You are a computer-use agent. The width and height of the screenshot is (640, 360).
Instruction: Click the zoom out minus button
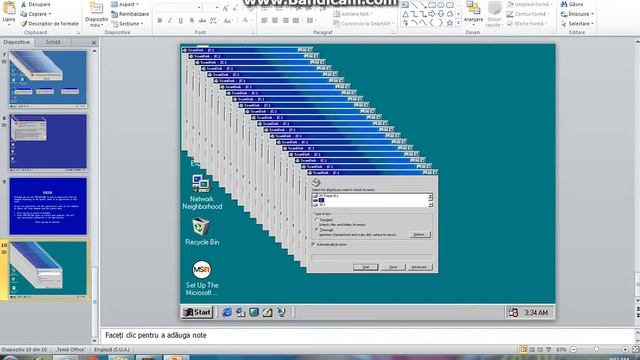573,349
